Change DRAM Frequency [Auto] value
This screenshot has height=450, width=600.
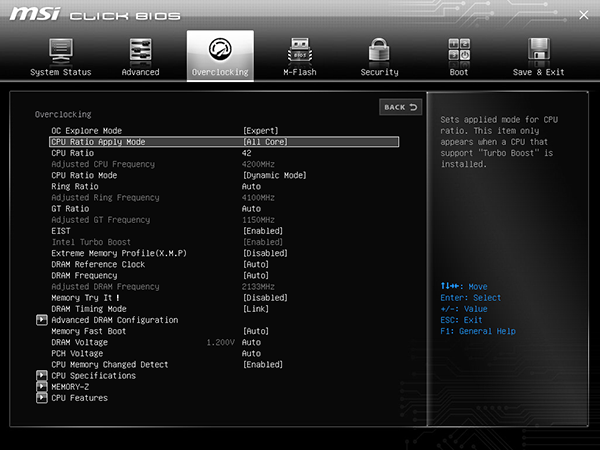coord(256,276)
